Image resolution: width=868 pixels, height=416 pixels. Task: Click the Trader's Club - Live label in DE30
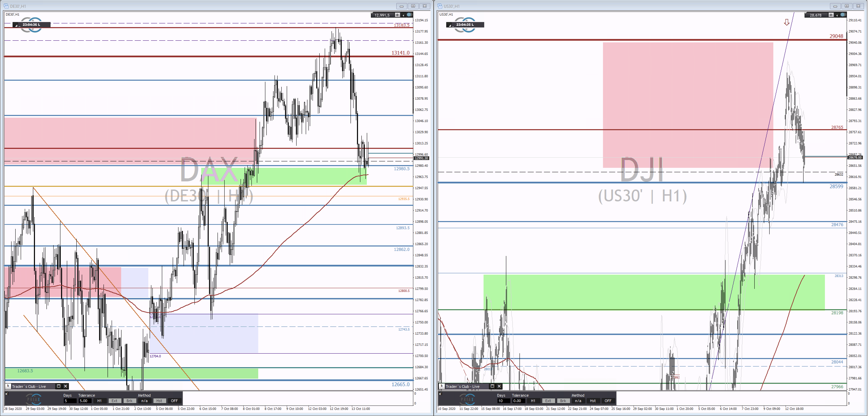(x=29, y=386)
